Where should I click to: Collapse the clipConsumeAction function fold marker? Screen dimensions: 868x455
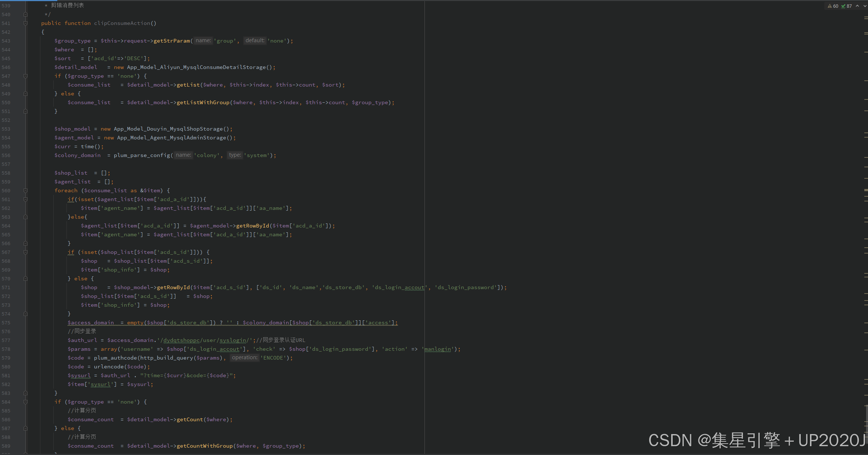[25, 23]
